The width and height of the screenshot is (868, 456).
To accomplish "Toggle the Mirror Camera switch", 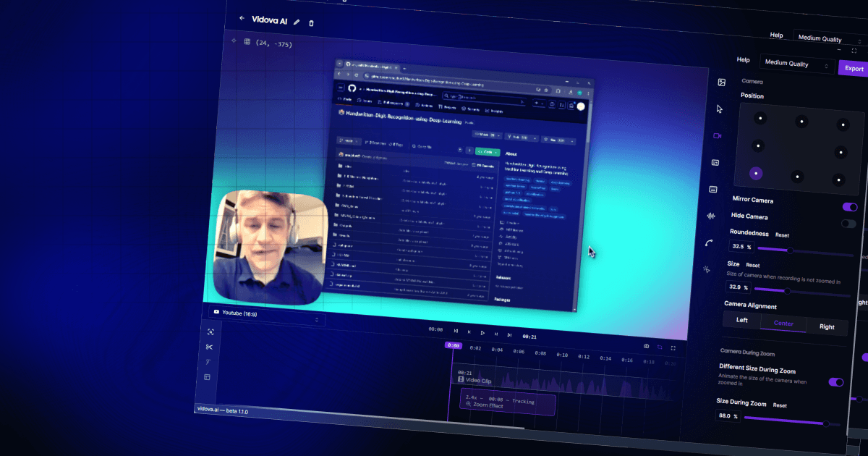I will [x=849, y=207].
